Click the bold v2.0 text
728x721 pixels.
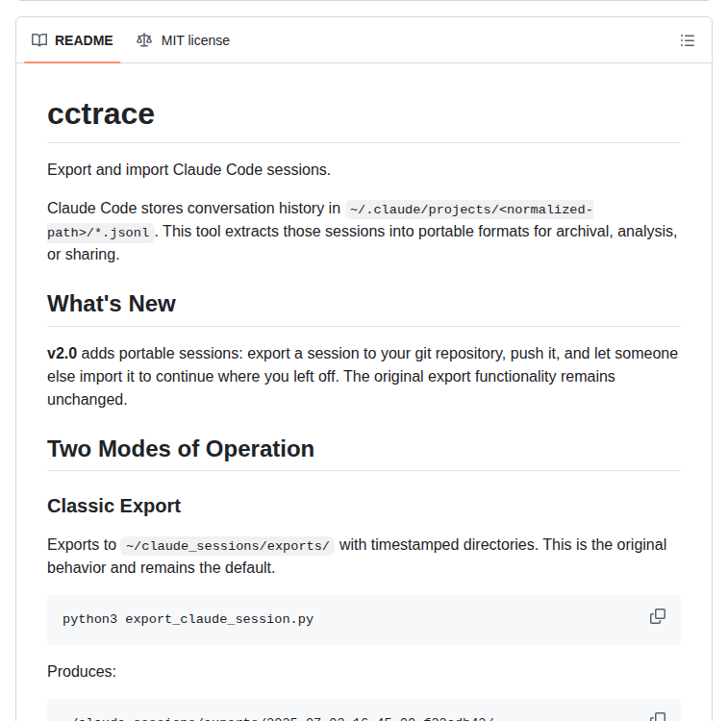(x=62, y=353)
